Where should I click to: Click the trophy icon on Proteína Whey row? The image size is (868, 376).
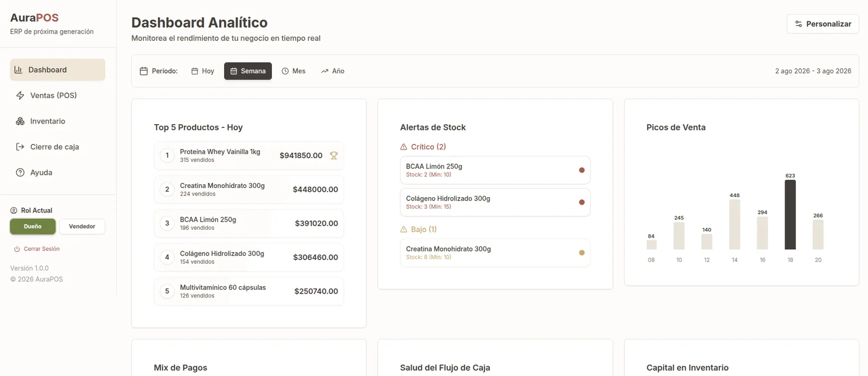[x=334, y=155]
